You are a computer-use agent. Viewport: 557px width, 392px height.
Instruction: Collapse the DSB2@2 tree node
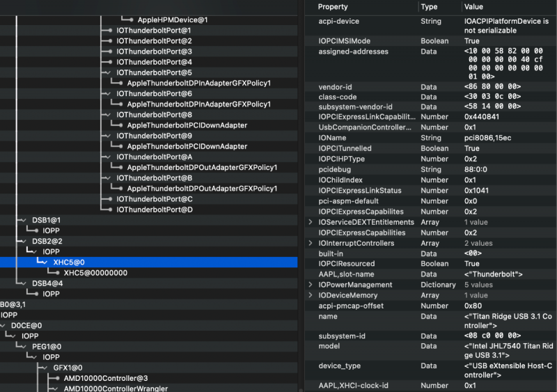[x=24, y=242]
